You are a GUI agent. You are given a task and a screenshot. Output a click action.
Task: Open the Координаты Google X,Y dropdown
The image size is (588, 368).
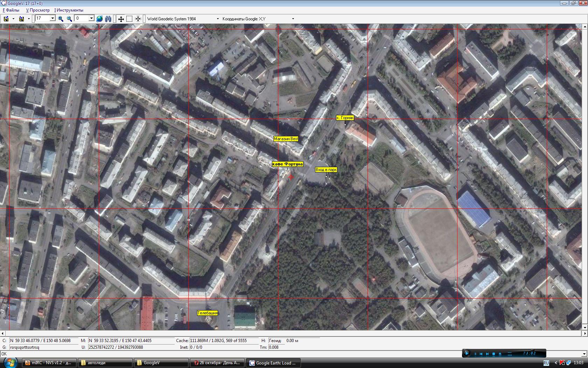pyautogui.click(x=293, y=19)
